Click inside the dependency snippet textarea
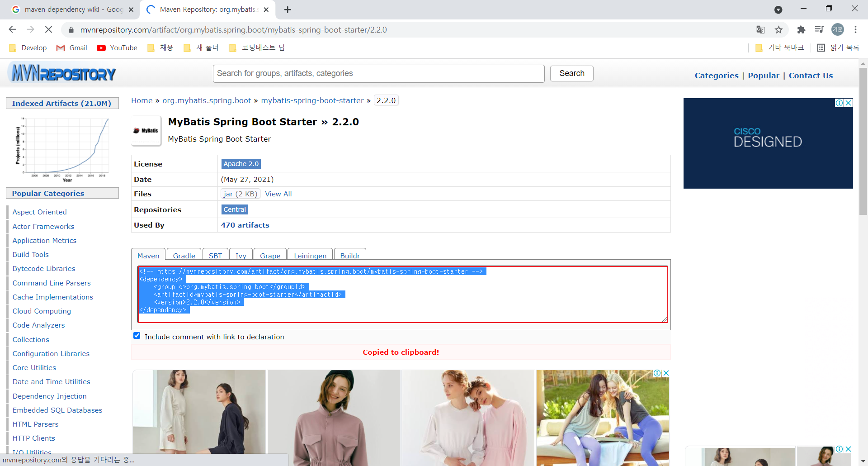This screenshot has height=466, width=868. coord(402,294)
